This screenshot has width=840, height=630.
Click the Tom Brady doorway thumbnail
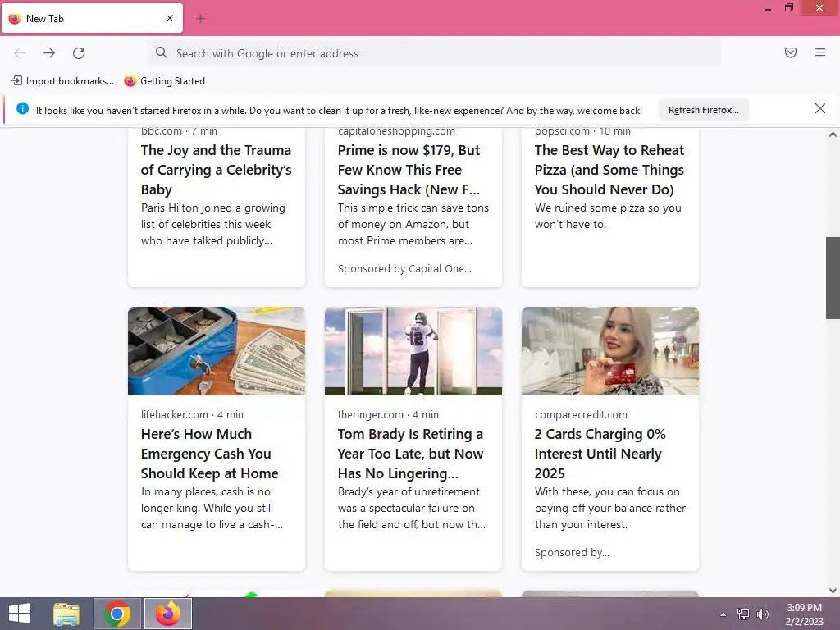click(x=413, y=351)
